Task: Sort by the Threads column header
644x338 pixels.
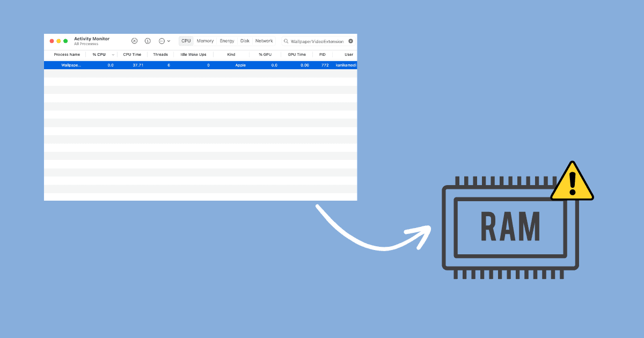Action: 160,55
